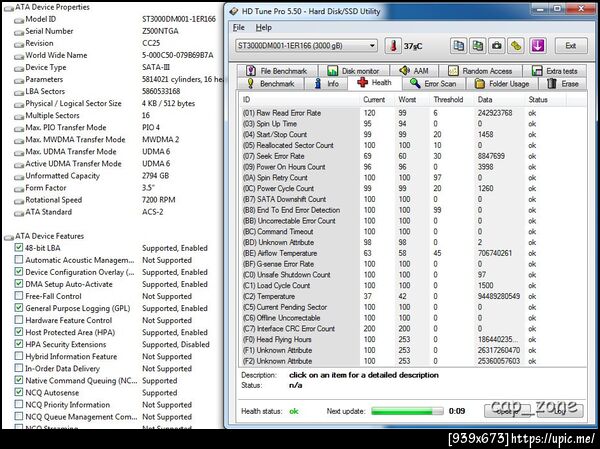Screen dimensions: 600x449
Task: Click the Next update progress bar
Action: pos(407,411)
